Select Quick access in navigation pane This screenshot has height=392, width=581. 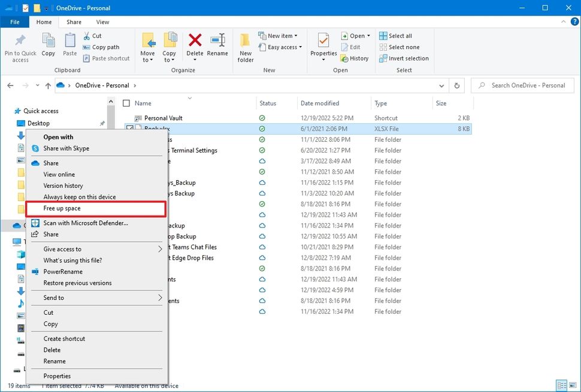(41, 111)
